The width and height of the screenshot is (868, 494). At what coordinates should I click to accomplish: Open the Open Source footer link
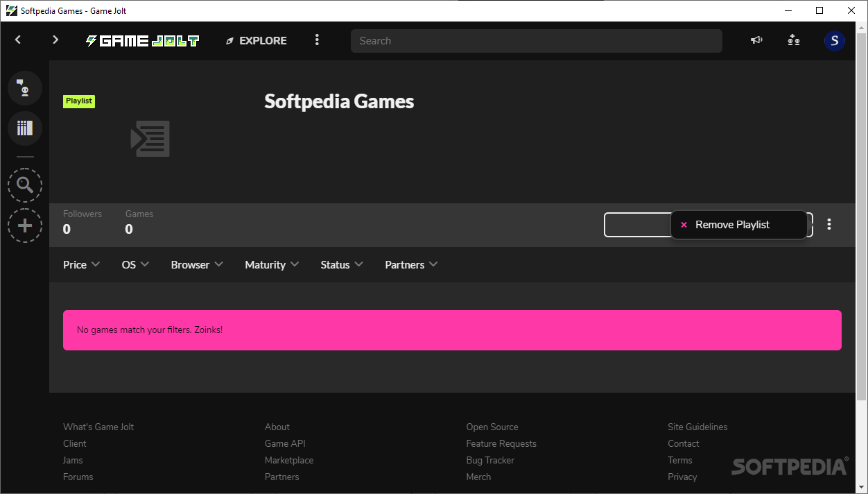pyautogui.click(x=492, y=427)
